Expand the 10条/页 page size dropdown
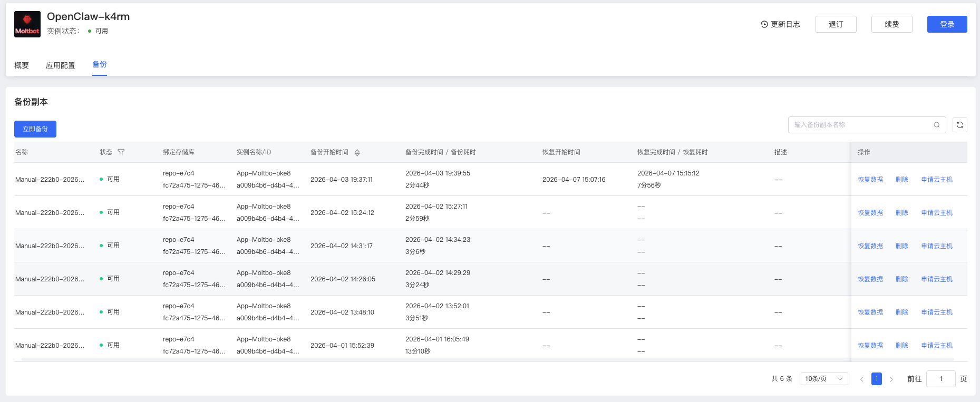The image size is (980, 402). tap(823, 379)
